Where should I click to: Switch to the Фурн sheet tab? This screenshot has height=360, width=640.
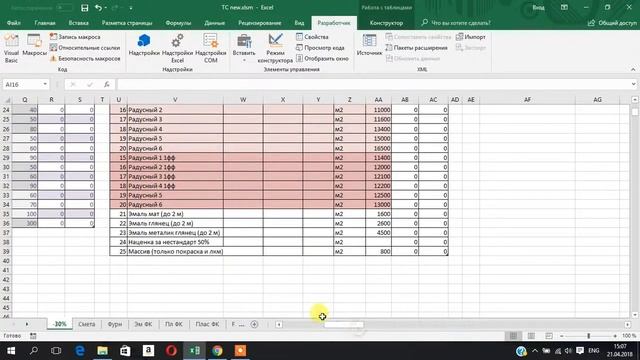pyautogui.click(x=115, y=324)
